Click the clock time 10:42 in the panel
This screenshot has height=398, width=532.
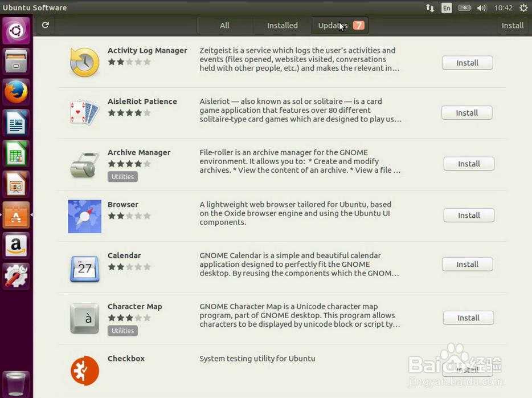point(503,8)
